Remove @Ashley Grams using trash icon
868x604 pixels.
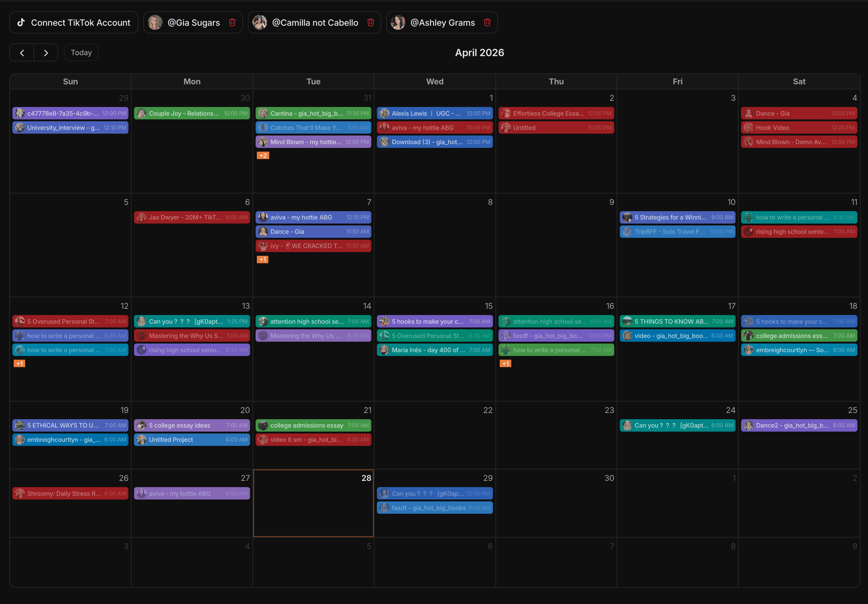(487, 22)
